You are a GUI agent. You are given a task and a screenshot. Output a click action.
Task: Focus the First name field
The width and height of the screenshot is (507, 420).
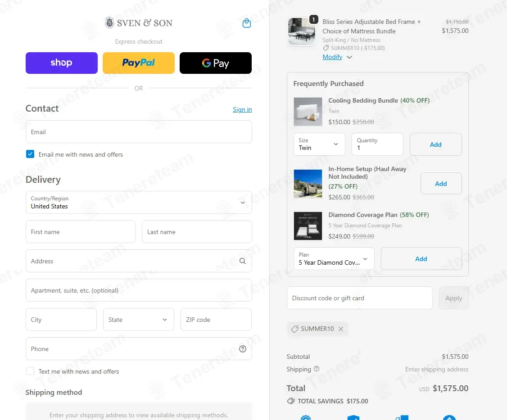[81, 231]
